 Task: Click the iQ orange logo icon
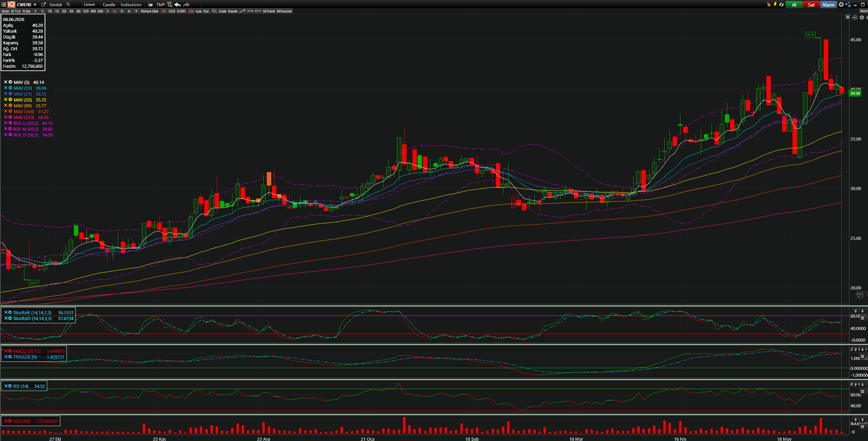pyautogui.click(x=11, y=4)
